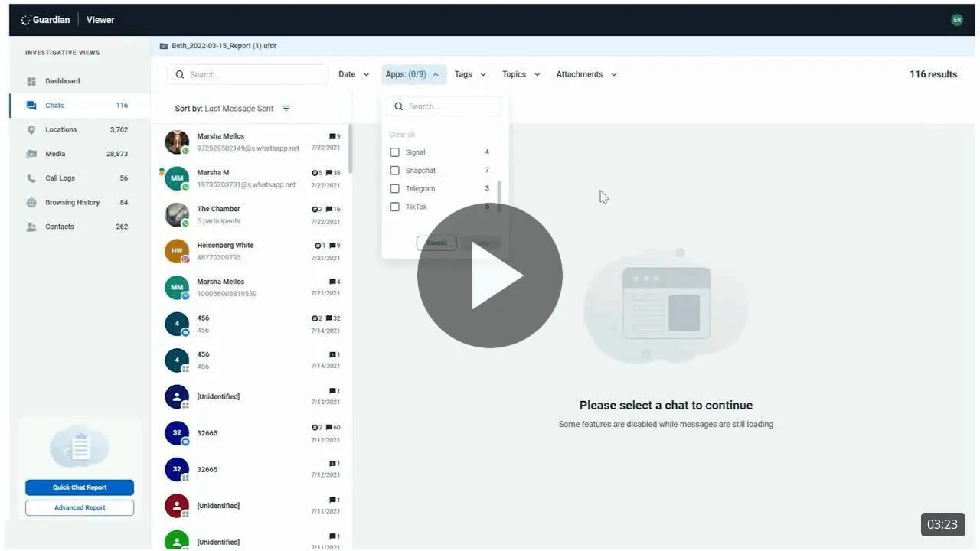Click the Quick Chat Report button
980x551 pixels.
[x=80, y=487]
